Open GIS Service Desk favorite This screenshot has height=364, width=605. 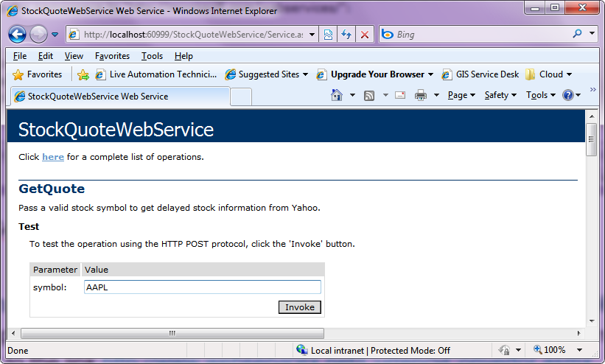pos(480,74)
